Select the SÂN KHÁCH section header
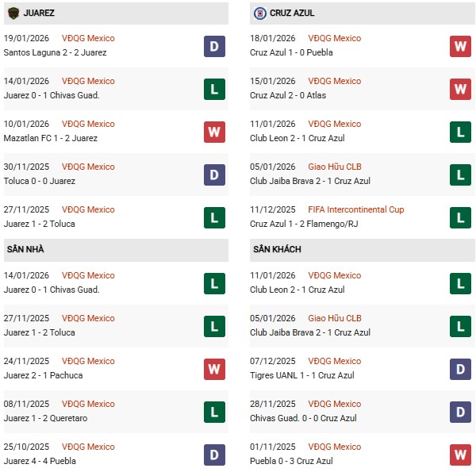The image size is (476, 472). 278,249
